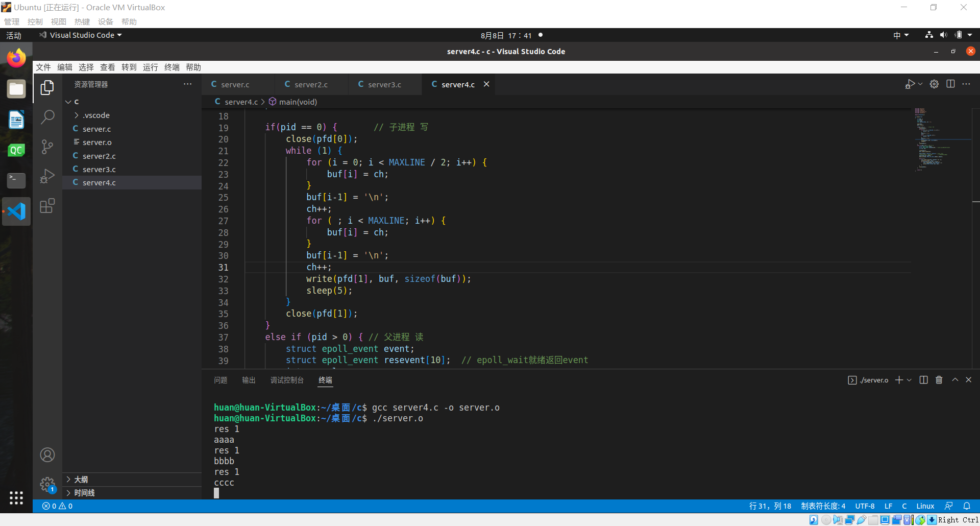980x526 pixels.
Task: Switch to the server.c tab
Action: tap(235, 84)
